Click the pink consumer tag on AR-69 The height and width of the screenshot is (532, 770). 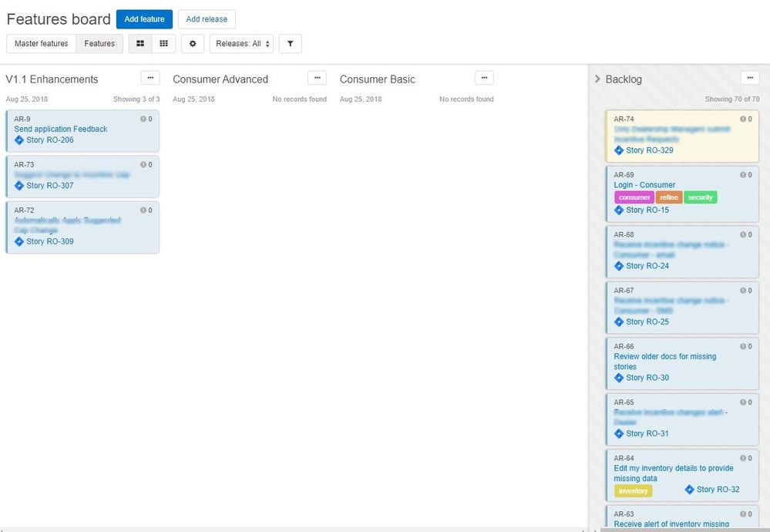[x=634, y=197]
